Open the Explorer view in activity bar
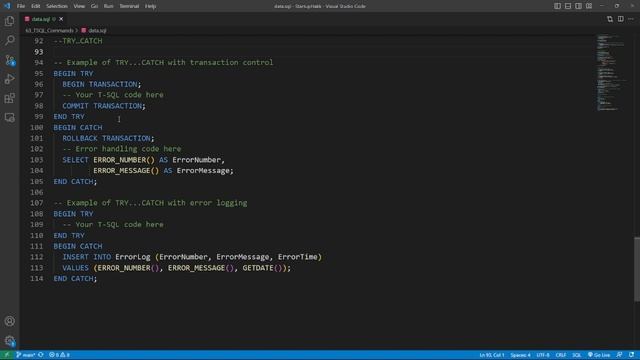 click(x=9, y=21)
